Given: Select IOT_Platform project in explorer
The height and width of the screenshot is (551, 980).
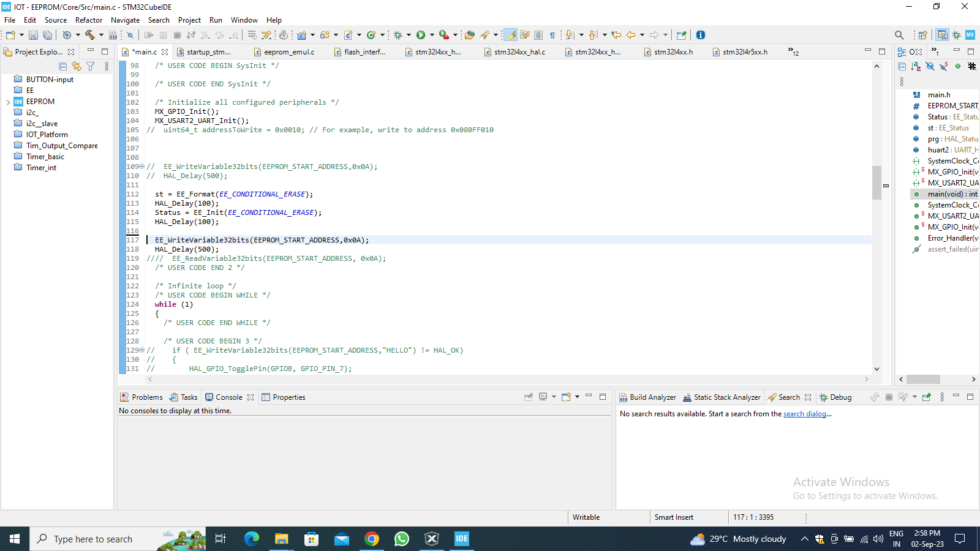Looking at the screenshot, I should tap(47, 135).
